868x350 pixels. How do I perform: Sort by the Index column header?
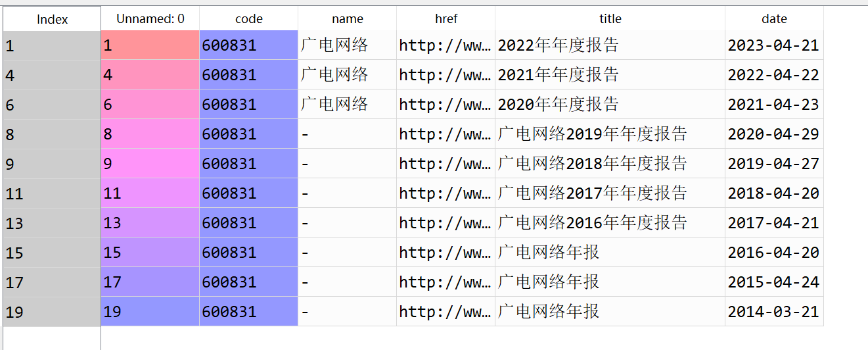pyautogui.click(x=52, y=19)
